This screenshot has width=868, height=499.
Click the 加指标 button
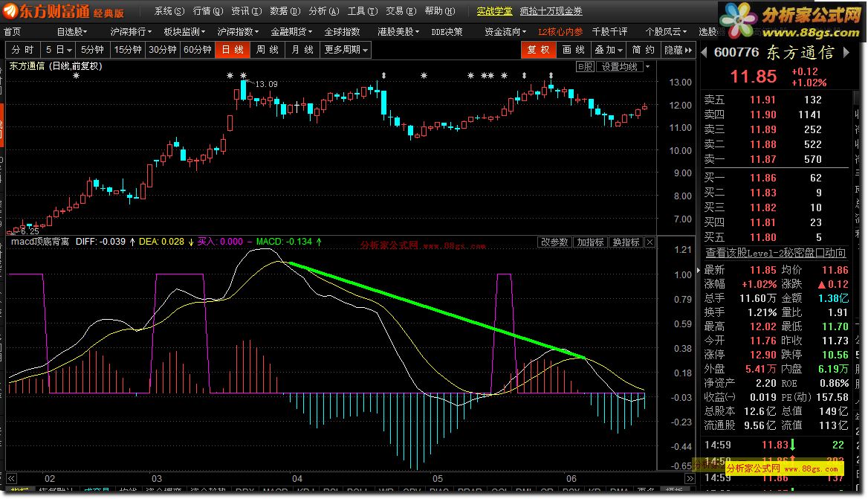[590, 242]
